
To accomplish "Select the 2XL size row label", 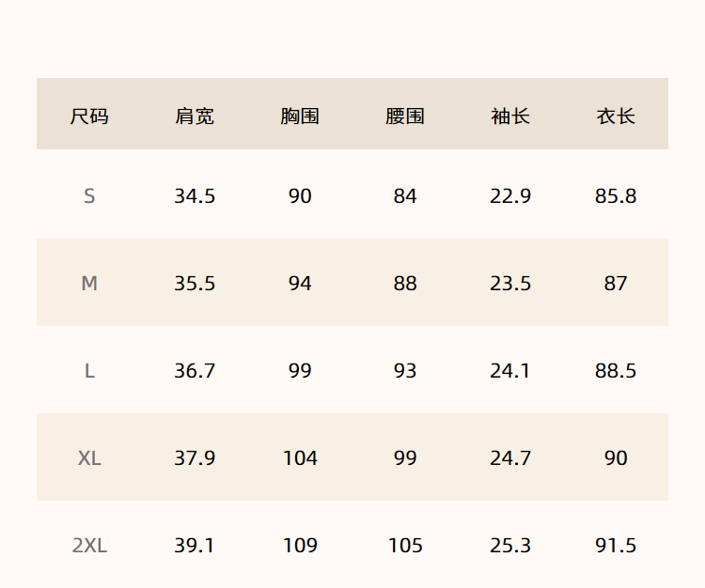I will [x=89, y=546].
